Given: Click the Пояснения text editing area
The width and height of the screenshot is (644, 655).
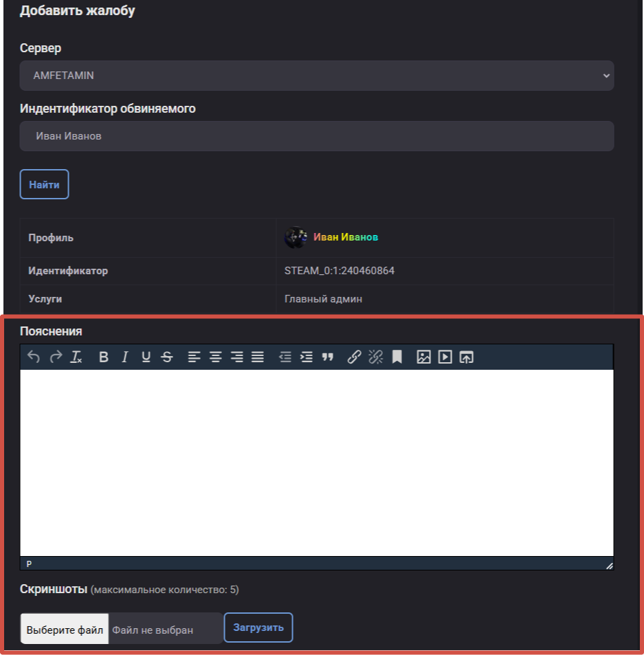Looking at the screenshot, I should (317, 463).
